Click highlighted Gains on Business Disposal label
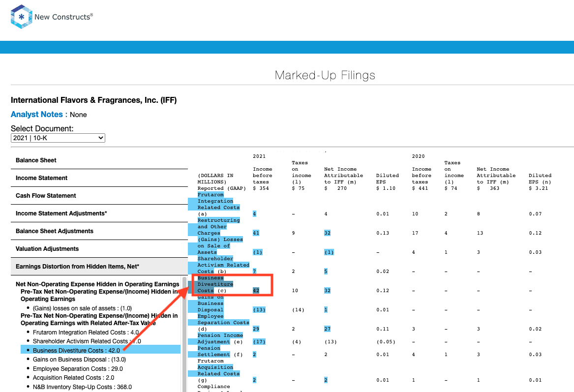Viewport: 574px width, 392px height. pyautogui.click(x=211, y=303)
